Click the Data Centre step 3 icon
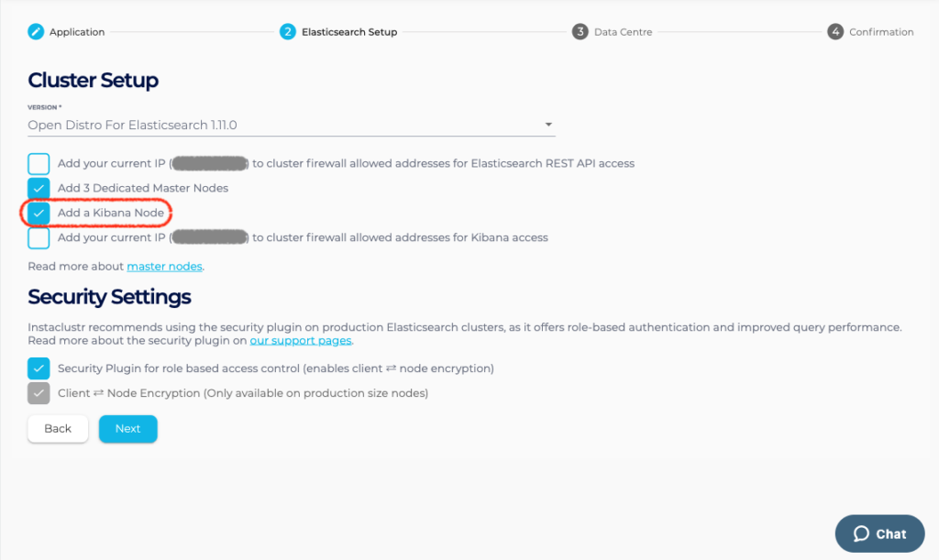 click(580, 32)
